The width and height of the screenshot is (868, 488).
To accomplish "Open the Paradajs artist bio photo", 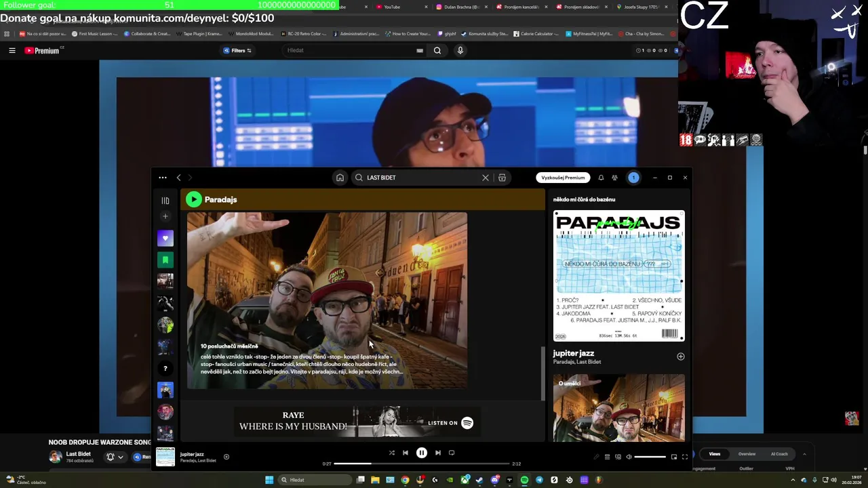I will coord(327,300).
